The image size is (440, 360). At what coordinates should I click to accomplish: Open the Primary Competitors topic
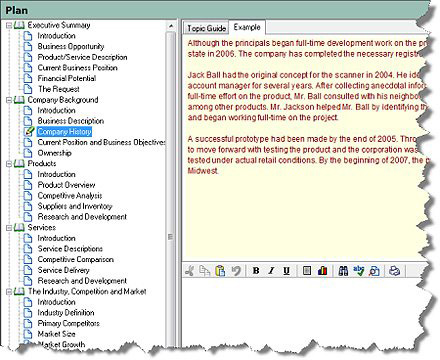point(68,323)
